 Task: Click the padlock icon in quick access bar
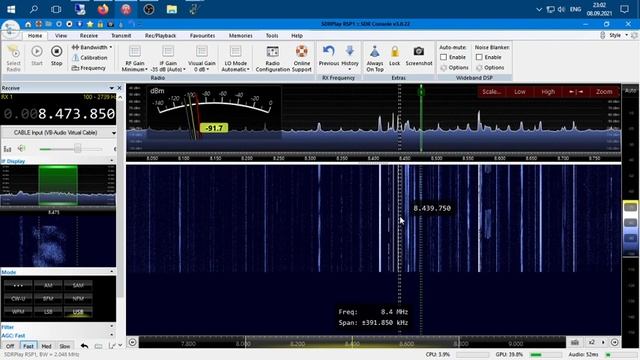coord(100,24)
